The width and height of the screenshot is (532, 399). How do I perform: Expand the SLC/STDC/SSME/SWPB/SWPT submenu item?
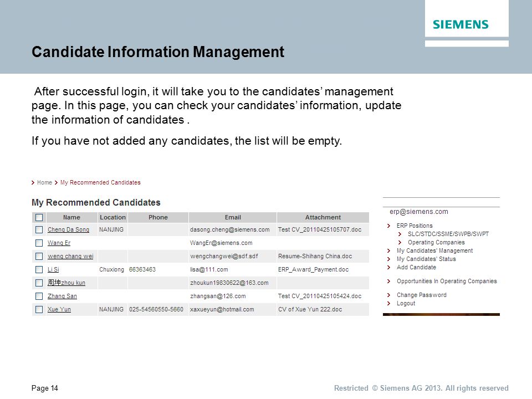[x=448, y=234]
